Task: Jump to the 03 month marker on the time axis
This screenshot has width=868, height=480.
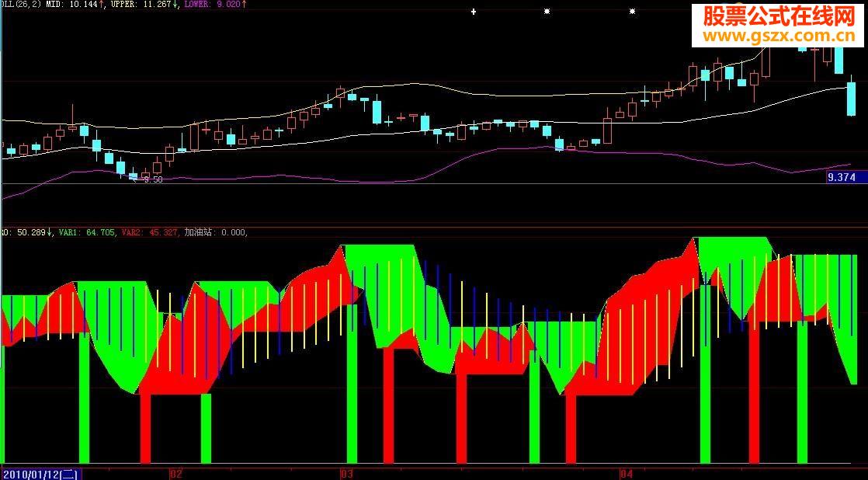Action: click(x=345, y=474)
